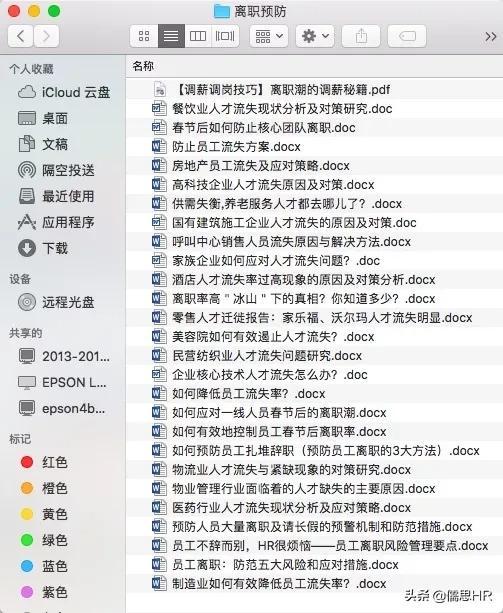Select 远程光盘 under devices

[x=56, y=302]
